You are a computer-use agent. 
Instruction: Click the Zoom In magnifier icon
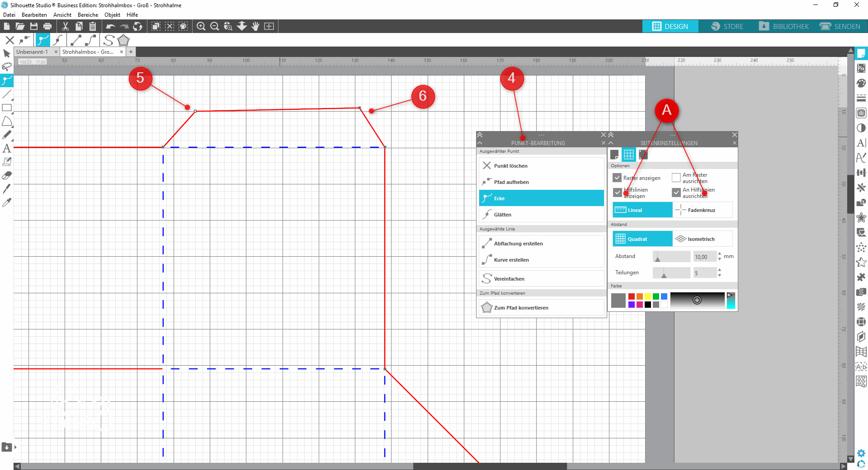pyautogui.click(x=201, y=27)
